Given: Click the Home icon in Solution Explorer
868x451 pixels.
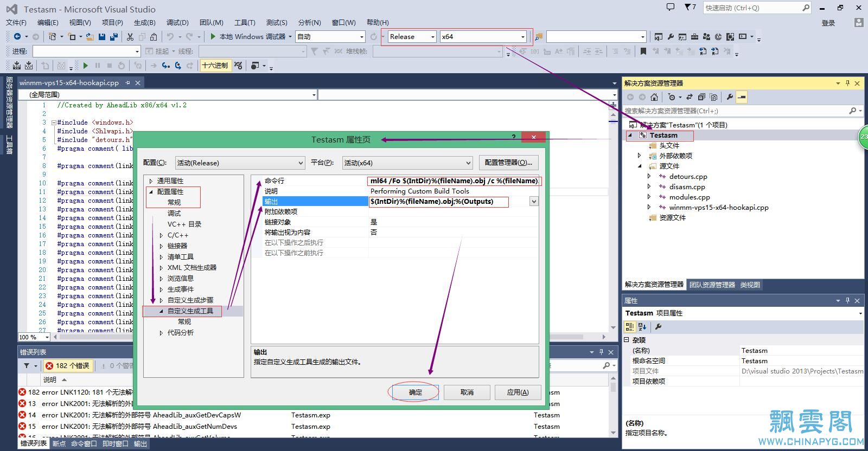Looking at the screenshot, I should pos(654,97).
